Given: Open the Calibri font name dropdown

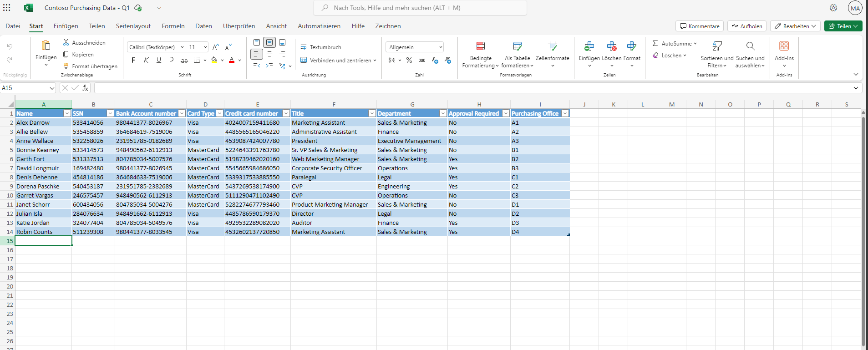Looking at the screenshot, I should click(182, 47).
